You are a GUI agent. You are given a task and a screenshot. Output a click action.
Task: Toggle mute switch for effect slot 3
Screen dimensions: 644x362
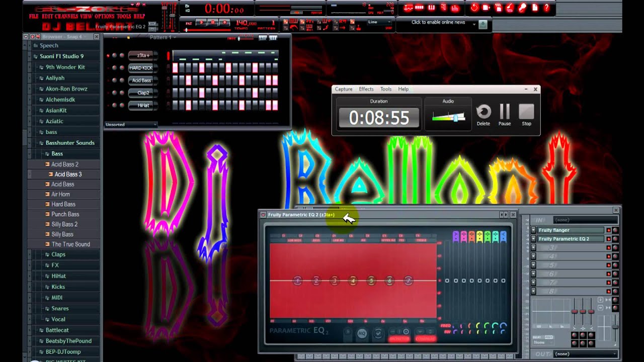608,247
